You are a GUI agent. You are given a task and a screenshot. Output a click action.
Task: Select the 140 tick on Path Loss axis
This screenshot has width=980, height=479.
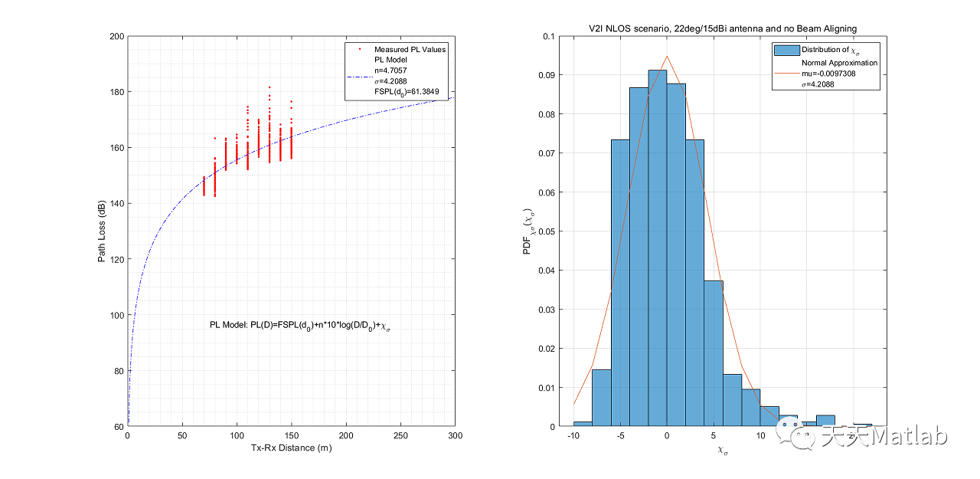116,203
